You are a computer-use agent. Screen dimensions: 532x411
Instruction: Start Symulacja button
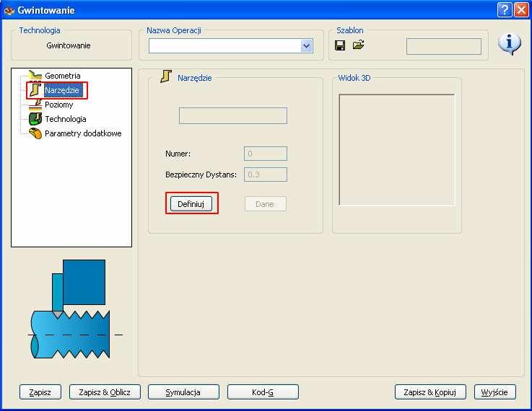coord(183,392)
